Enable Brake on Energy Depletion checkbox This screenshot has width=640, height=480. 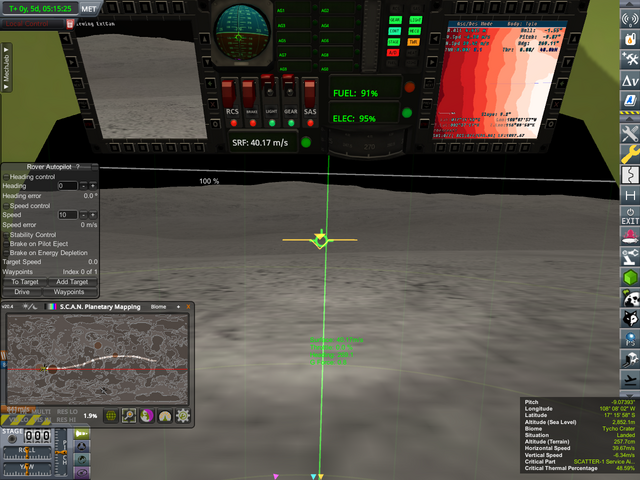click(x=6, y=253)
